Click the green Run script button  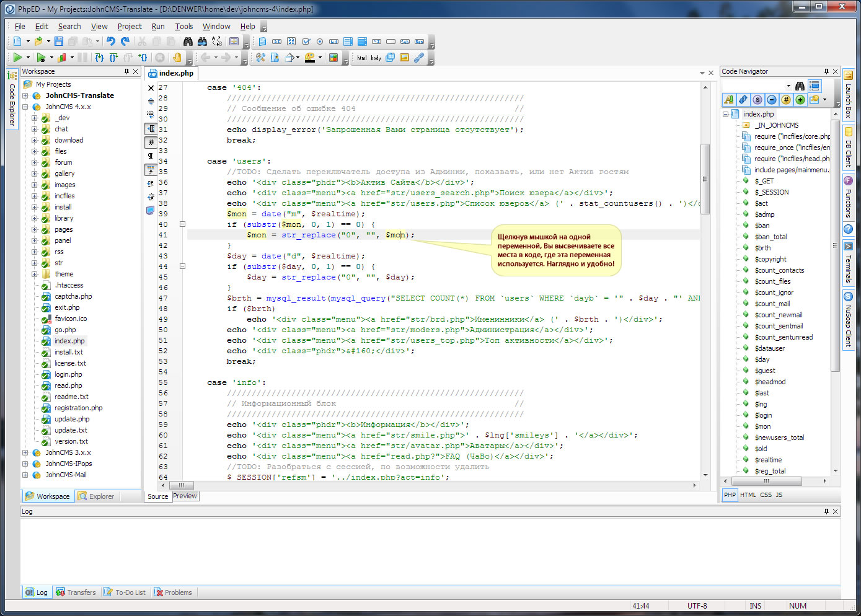17,58
